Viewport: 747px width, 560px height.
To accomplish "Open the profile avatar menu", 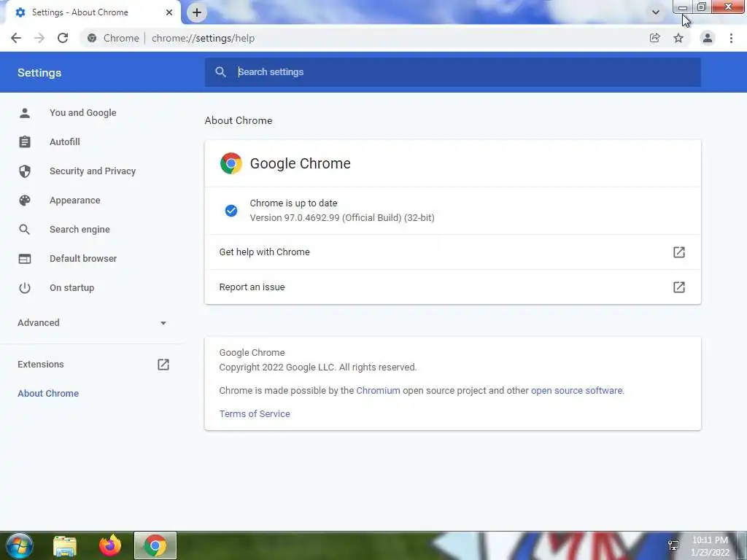I will (708, 38).
